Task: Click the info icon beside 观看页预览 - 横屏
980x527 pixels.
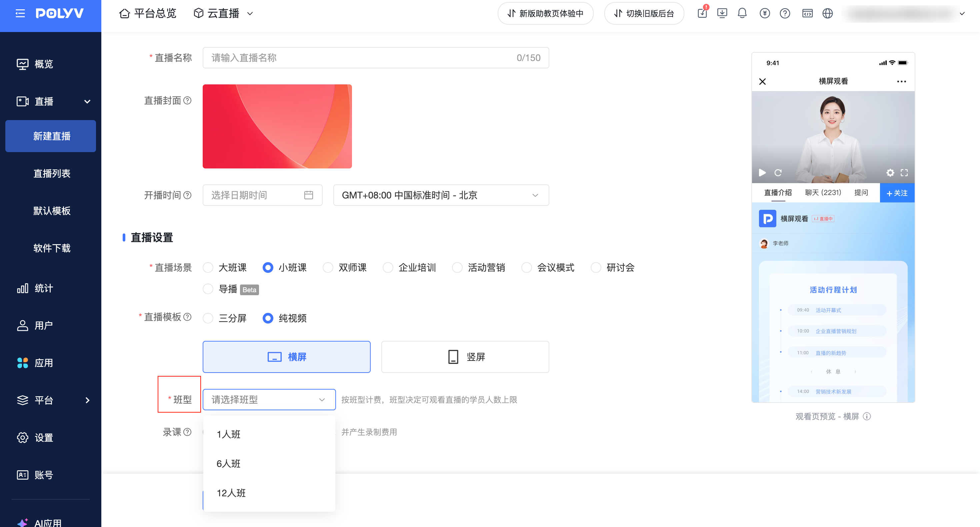Action: tap(867, 416)
